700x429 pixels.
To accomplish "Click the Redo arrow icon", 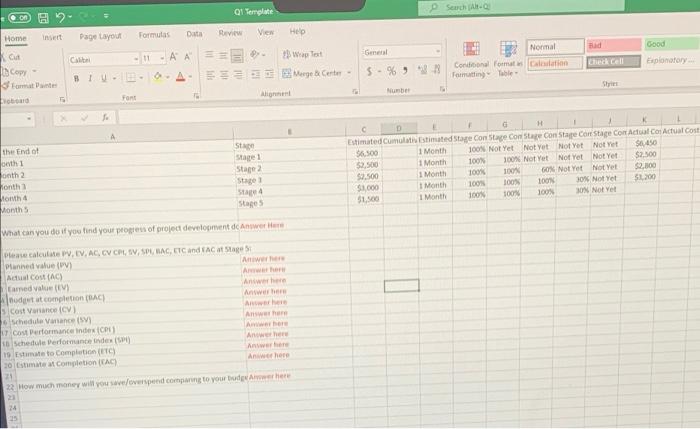I will [83, 17].
